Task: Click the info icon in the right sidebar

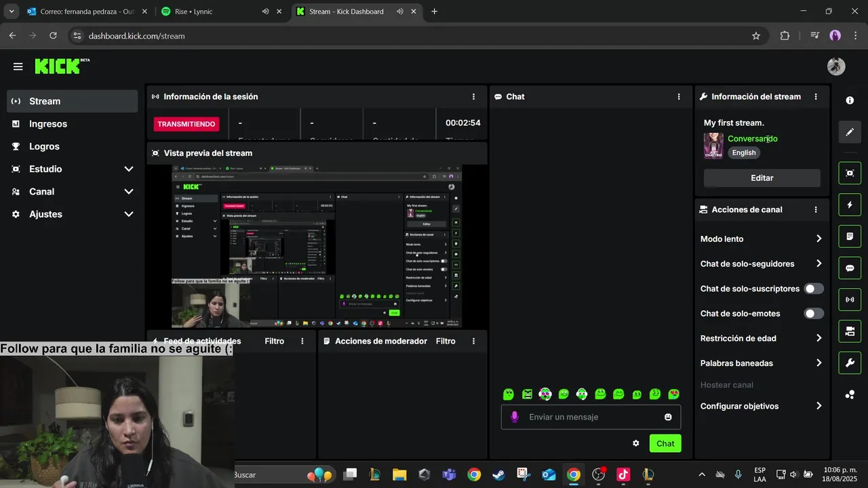Action: pyautogui.click(x=850, y=100)
